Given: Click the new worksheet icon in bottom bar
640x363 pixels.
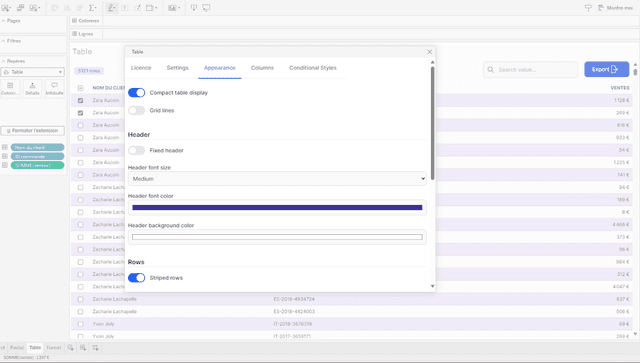Looking at the screenshot, I should (x=71, y=347).
